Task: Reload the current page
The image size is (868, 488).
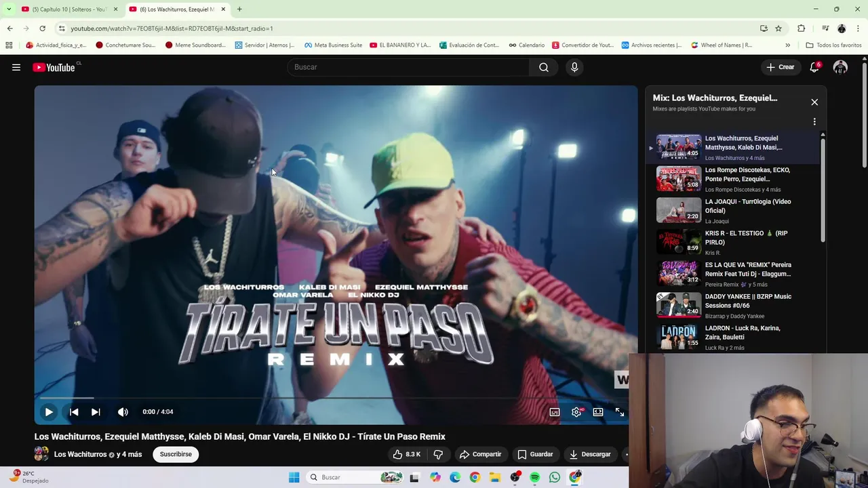Action: pyautogui.click(x=42, y=28)
